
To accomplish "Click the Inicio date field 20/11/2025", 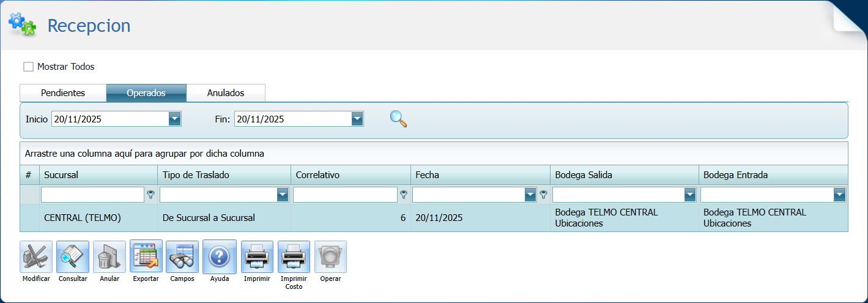I will tap(110, 119).
